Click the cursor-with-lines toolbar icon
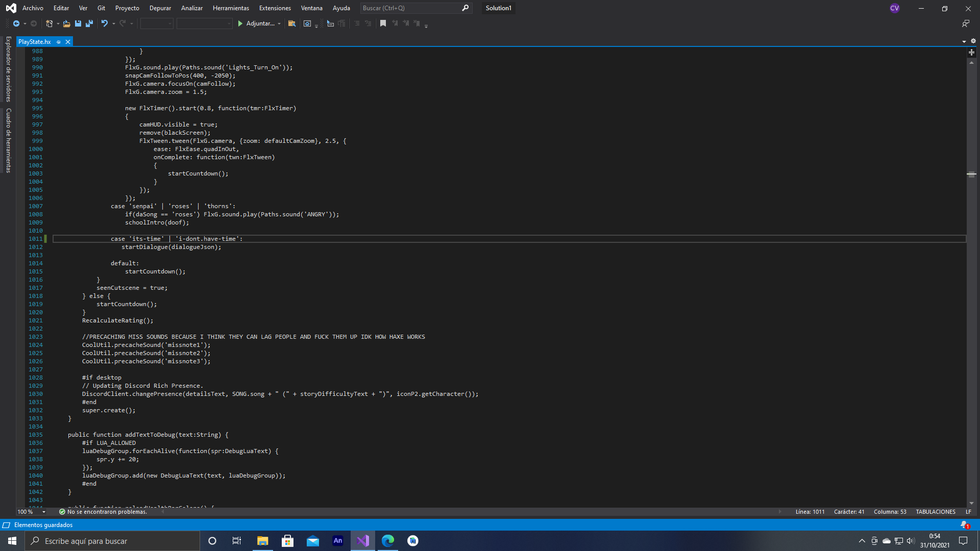The width and height of the screenshot is (980, 551). pyautogui.click(x=330, y=23)
